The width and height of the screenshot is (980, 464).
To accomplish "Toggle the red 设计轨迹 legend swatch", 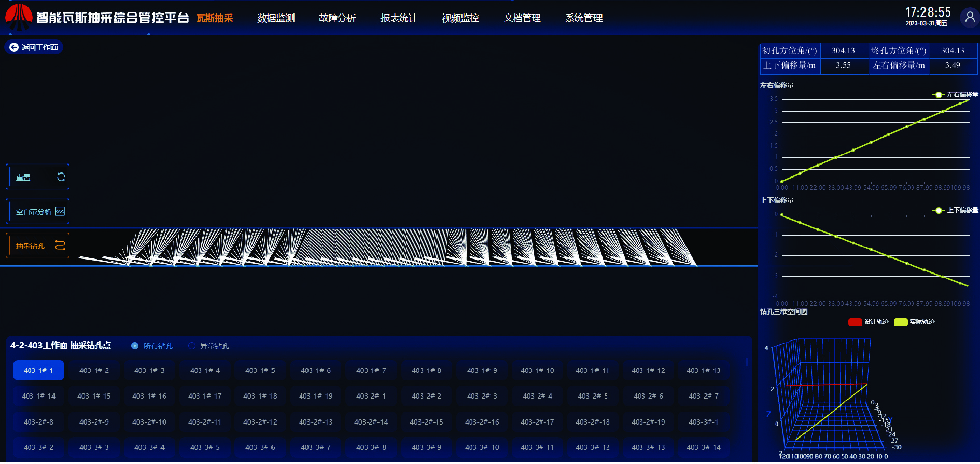I will [x=855, y=322].
